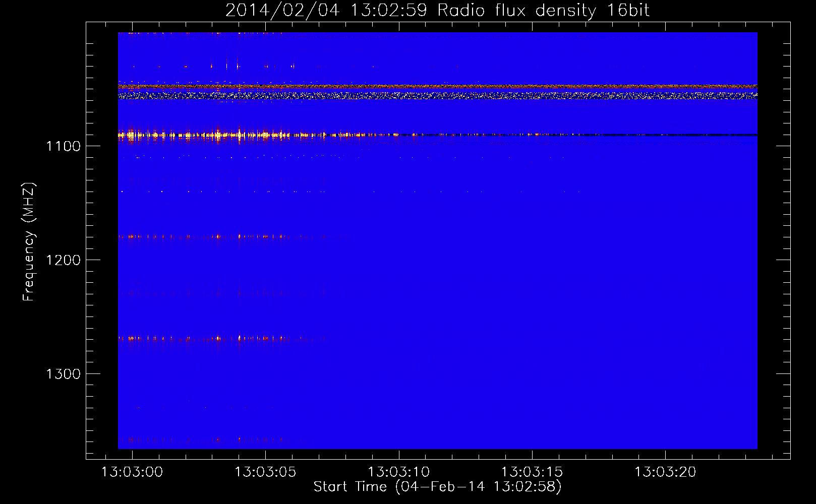Click the bright yellow burst band just above 1100 MHz
The width and height of the screenshot is (816, 504).
[x=202, y=135]
